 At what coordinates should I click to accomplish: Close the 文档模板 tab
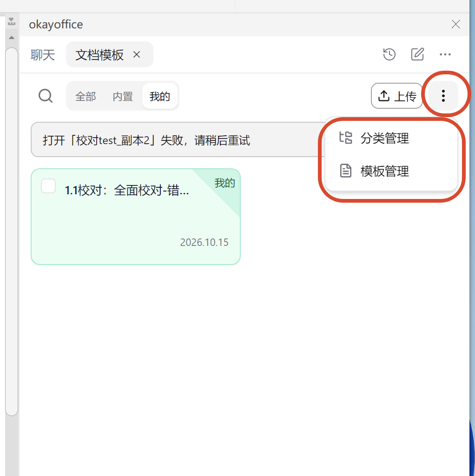coord(137,55)
